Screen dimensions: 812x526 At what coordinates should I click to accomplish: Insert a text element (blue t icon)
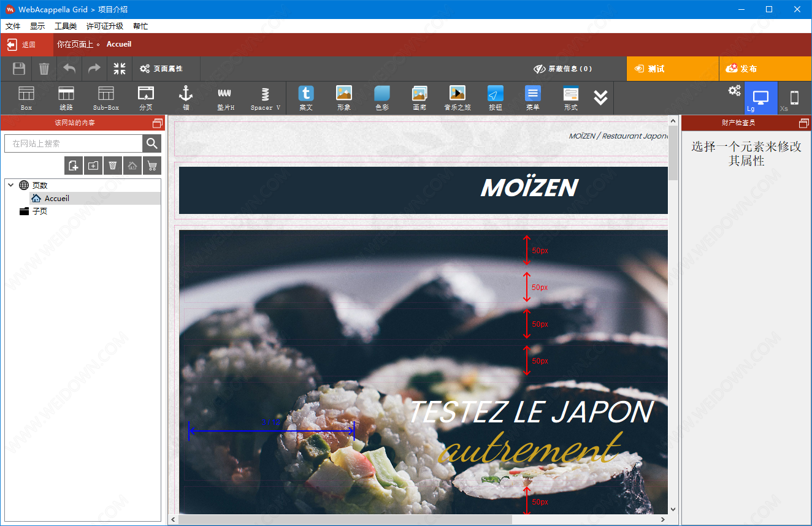pos(306,98)
